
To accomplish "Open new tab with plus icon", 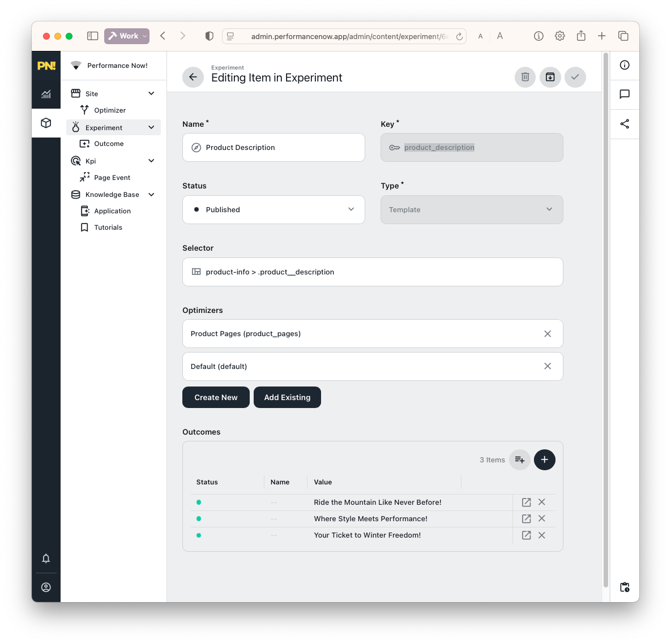I will pyautogui.click(x=602, y=36).
